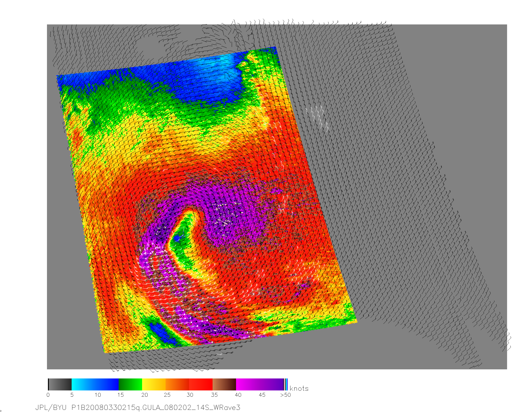Click the green 15-20 knots colorbar segment
This screenshot has height=412, width=532.
130,384
